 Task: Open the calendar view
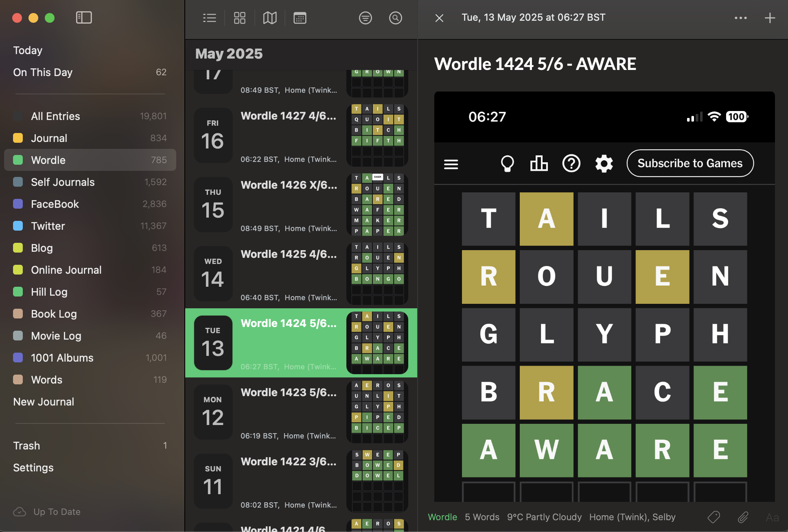[x=300, y=18]
